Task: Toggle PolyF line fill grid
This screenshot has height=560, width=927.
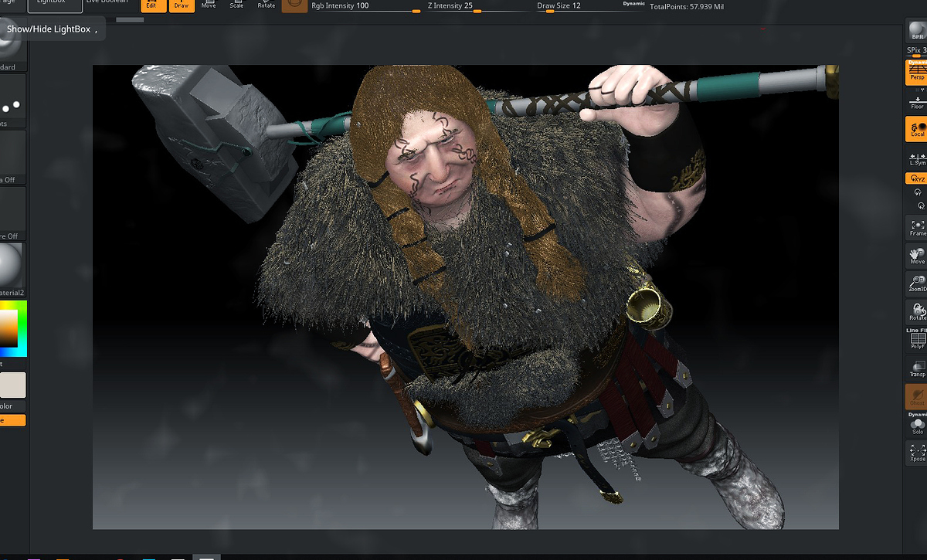Action: click(917, 340)
